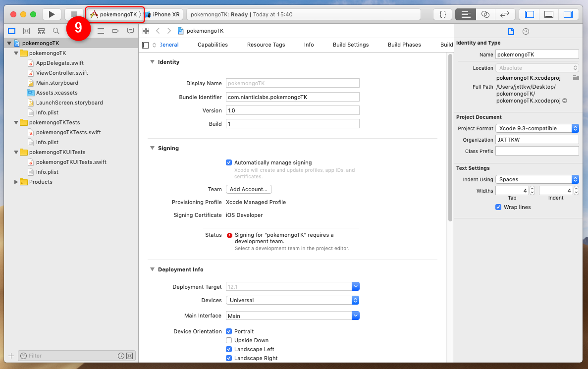
Task: Filter files with source-control status
Action: pyautogui.click(x=129, y=356)
